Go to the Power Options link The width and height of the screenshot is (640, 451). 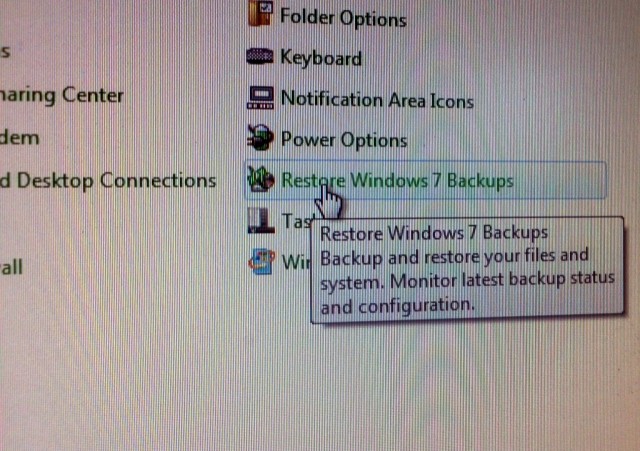pos(344,140)
